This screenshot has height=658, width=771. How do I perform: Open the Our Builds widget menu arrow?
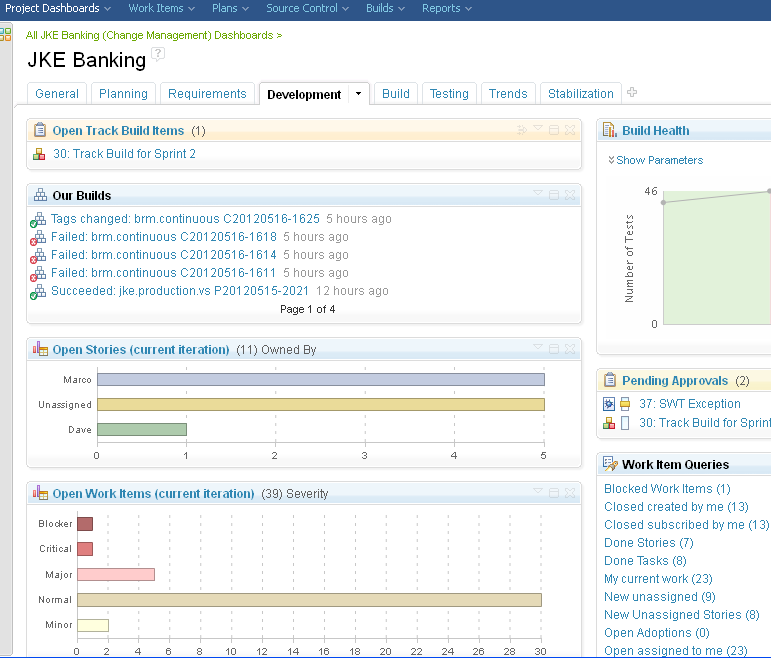(x=537, y=195)
